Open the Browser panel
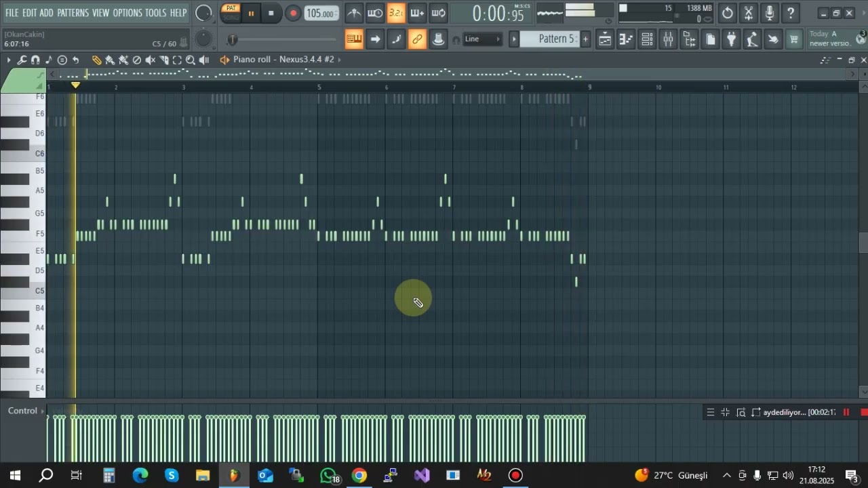 coord(689,39)
